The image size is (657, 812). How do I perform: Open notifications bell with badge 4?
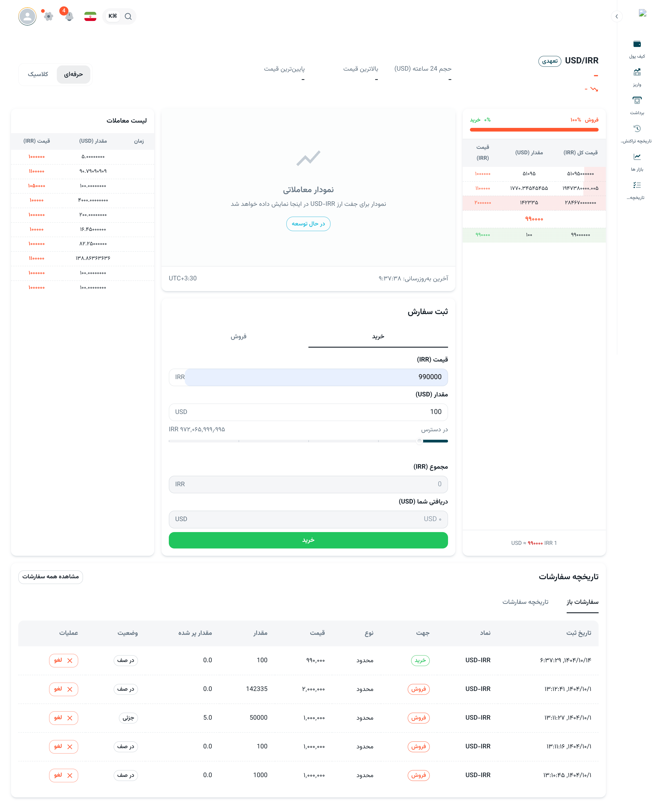point(69,16)
